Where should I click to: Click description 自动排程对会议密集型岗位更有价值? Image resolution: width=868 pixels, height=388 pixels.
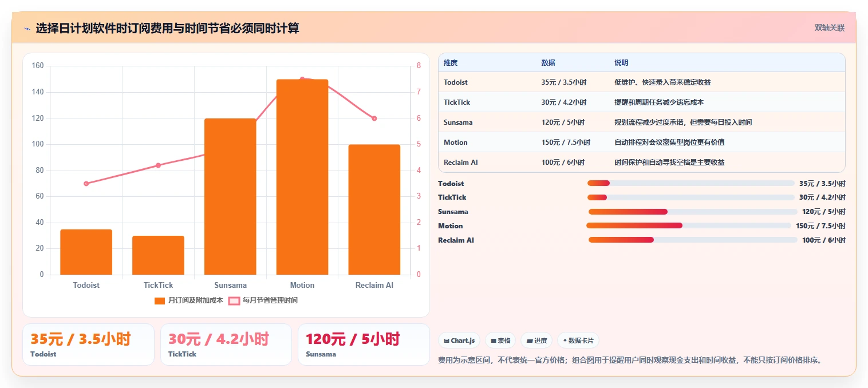[x=669, y=142]
